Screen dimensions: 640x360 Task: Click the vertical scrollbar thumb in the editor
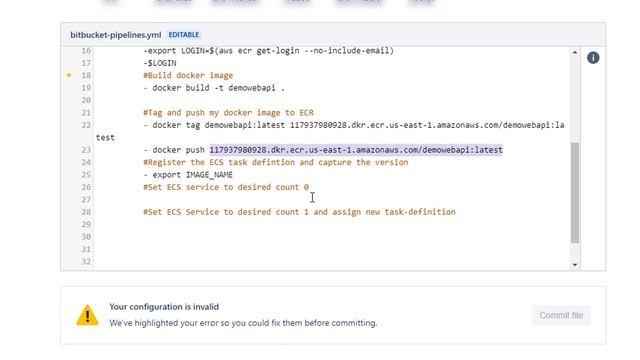575,193
